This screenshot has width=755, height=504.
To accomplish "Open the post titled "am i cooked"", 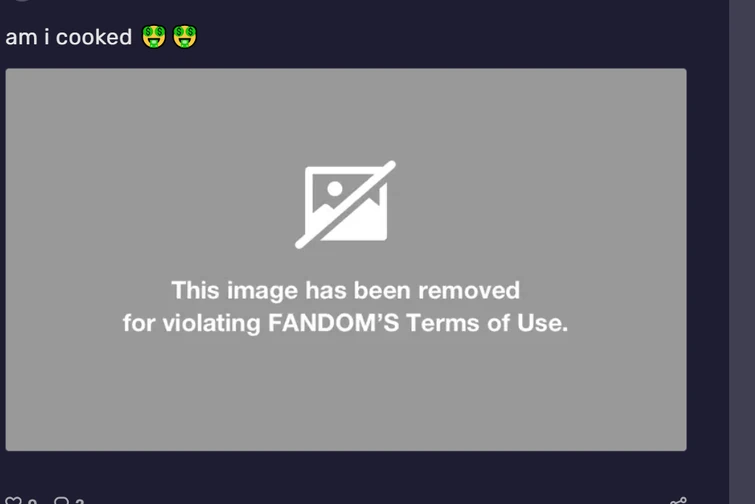I will coord(68,37).
